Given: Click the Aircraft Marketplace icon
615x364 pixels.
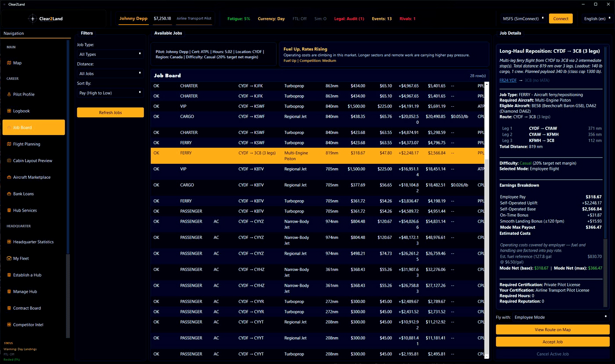Looking at the screenshot, I should tap(9, 177).
